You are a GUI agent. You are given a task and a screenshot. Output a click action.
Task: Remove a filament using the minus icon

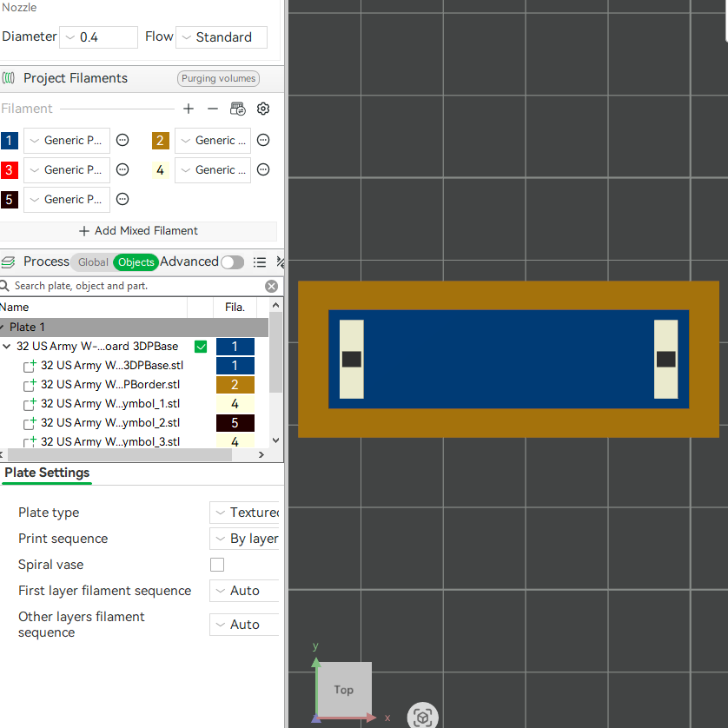click(x=213, y=109)
